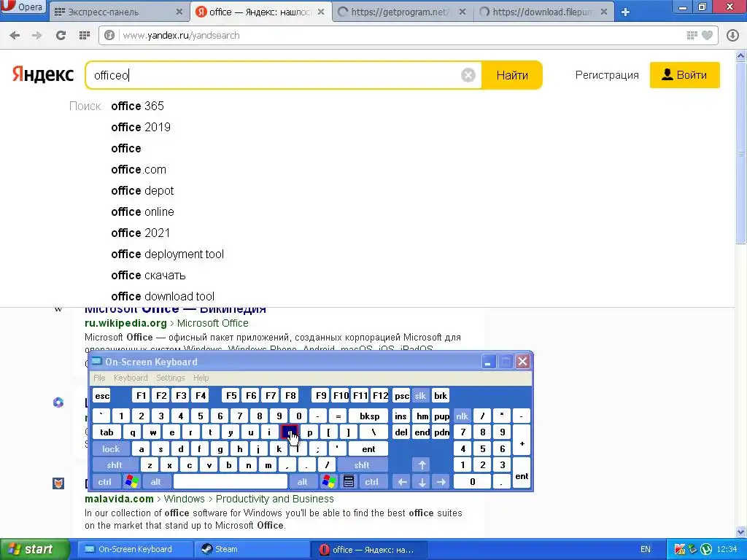Open a new tab with plus button
747x560 pixels.
pyautogui.click(x=625, y=12)
